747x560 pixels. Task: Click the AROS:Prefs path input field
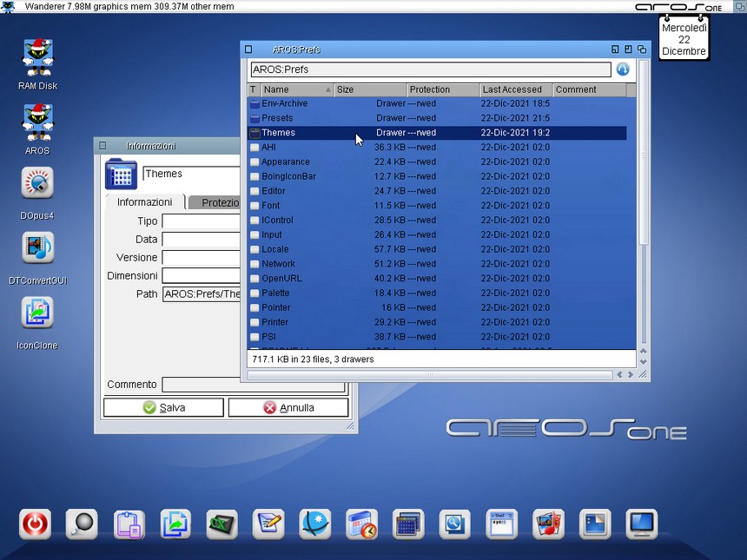click(x=430, y=69)
